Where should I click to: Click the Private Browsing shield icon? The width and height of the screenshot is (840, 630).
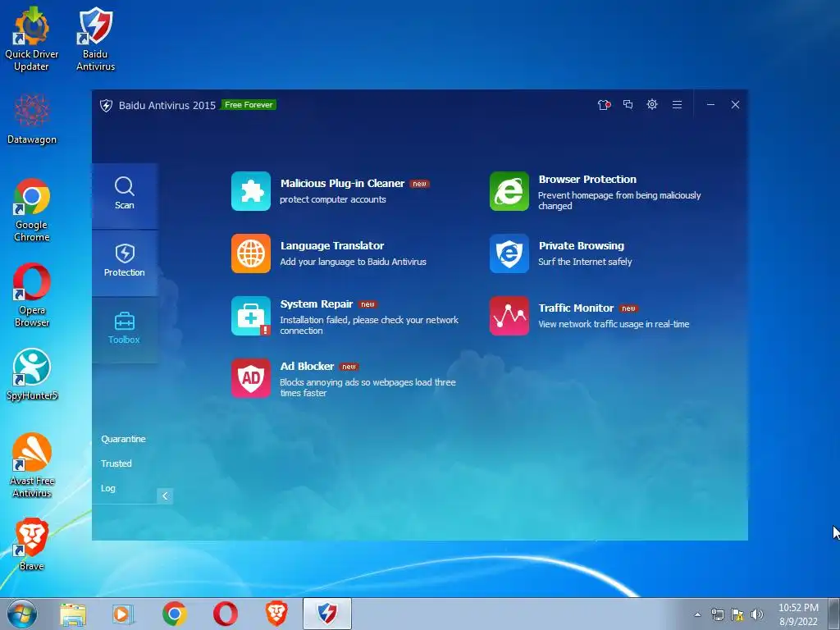[509, 253]
